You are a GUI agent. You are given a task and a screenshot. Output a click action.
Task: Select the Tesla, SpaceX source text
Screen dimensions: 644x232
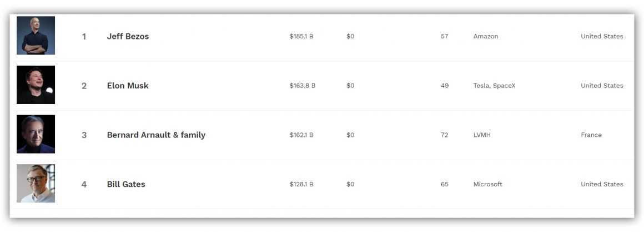tap(494, 86)
